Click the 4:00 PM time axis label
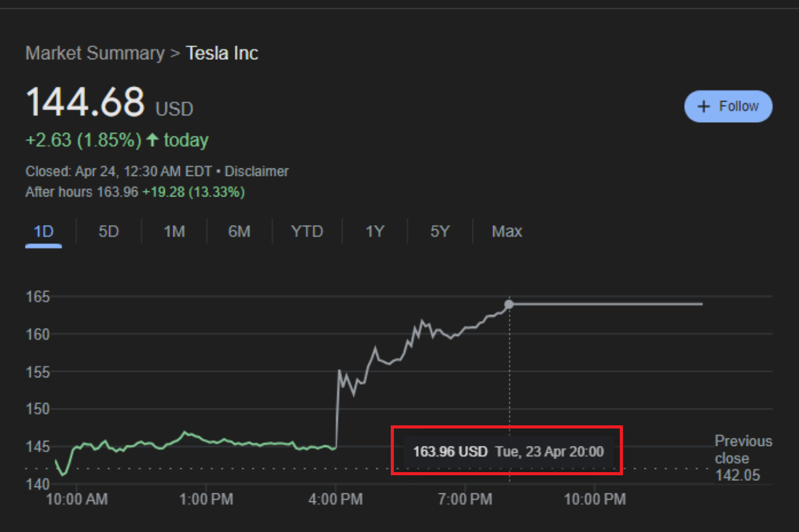This screenshot has height=532, width=799. [336, 499]
